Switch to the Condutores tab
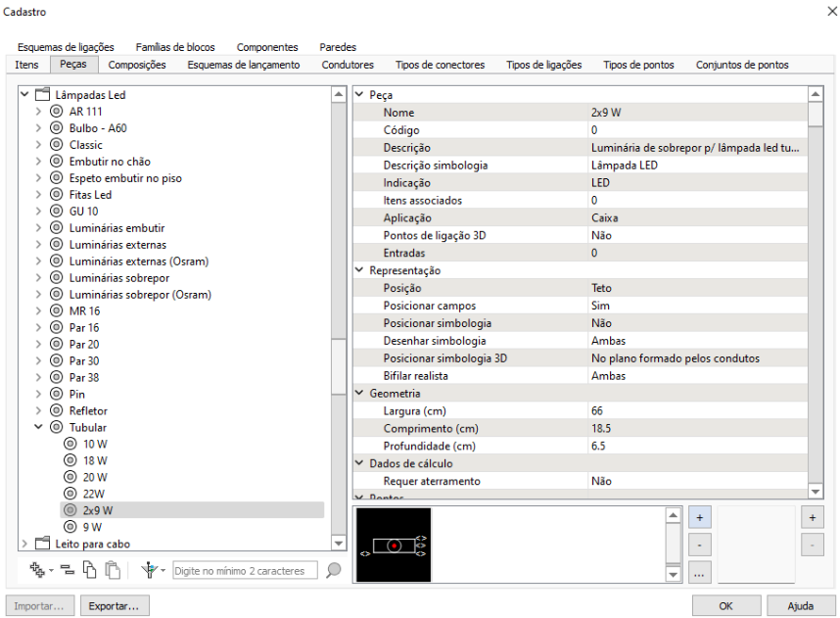The height and width of the screenshot is (618, 840). [x=348, y=65]
